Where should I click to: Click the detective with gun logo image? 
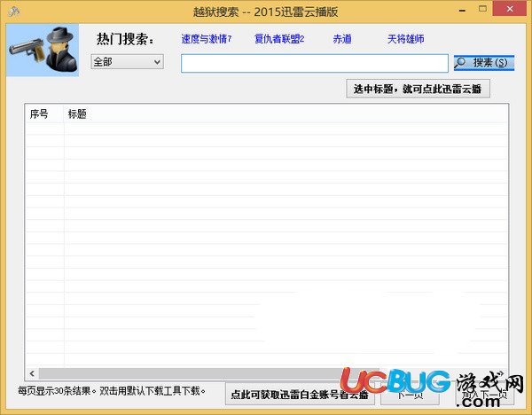click(43, 50)
